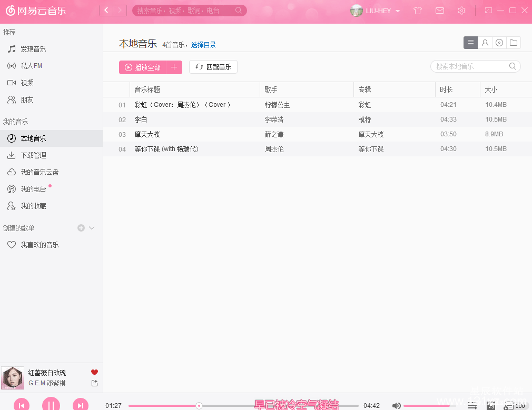Open the play queue list icon
Viewport: 532px width, 410px height.
pos(508,406)
